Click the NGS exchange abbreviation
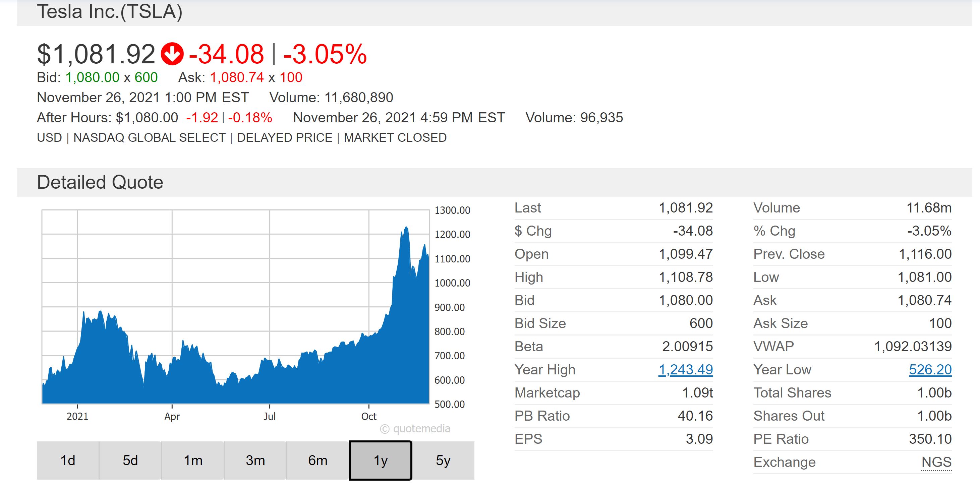980x489 pixels. pyautogui.click(x=936, y=462)
